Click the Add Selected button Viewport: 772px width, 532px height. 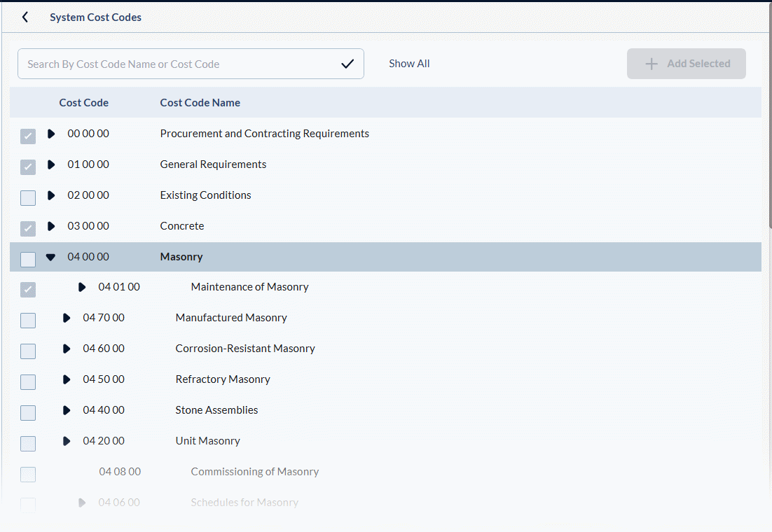point(686,64)
